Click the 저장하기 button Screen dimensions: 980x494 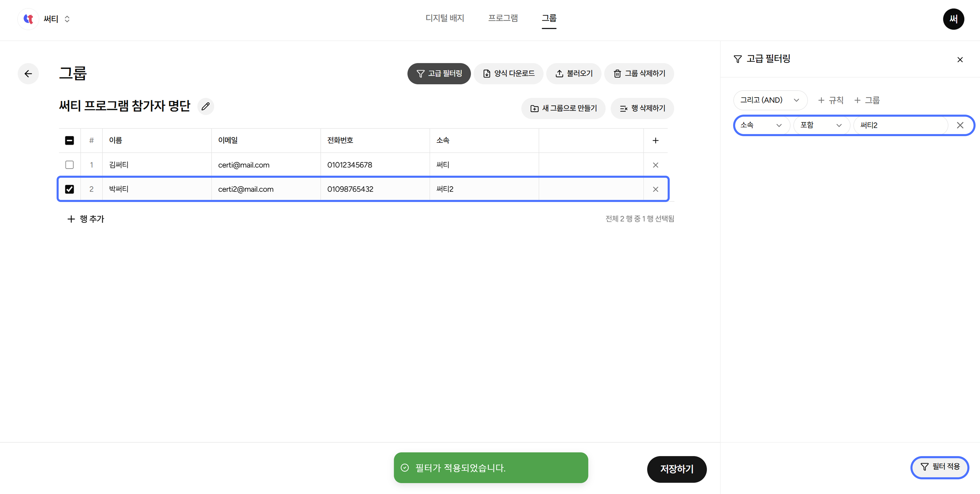click(x=677, y=469)
